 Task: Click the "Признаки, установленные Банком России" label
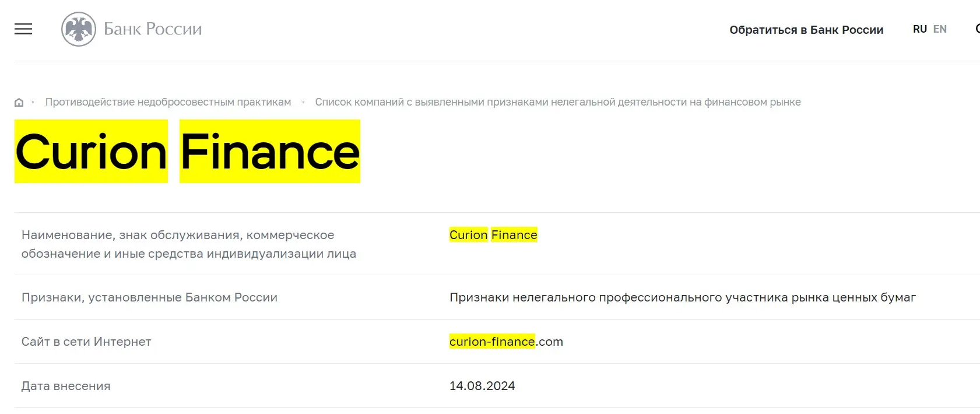coord(149,297)
